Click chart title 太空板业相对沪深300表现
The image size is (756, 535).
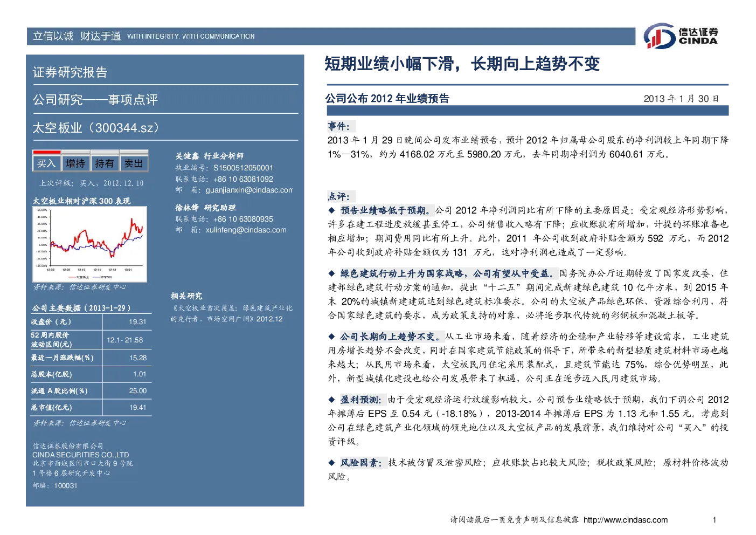[81, 201]
